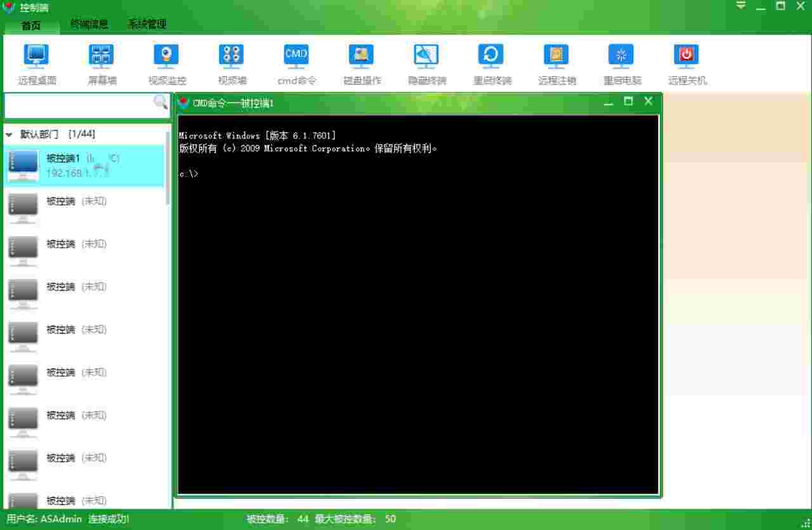Focus the terminal search input field
This screenshot has width=812, height=530.
point(79,105)
